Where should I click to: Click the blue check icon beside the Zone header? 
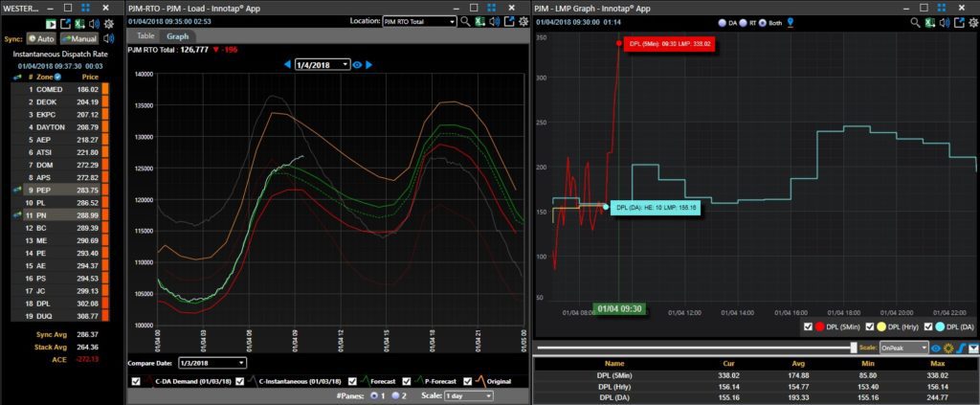[57, 77]
